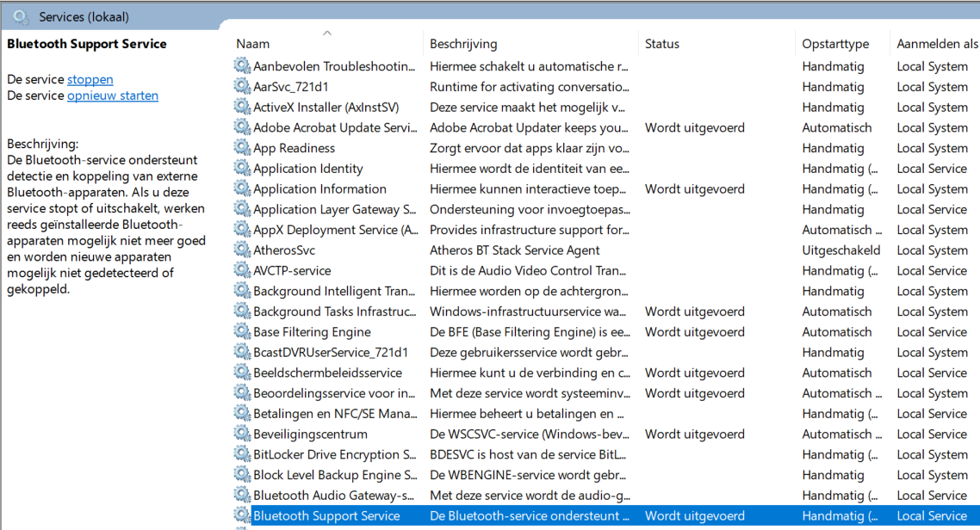Screen dimensions: 980x530
Task: Select the highlighted Bluetooth Support Service row
Action: 605,515
